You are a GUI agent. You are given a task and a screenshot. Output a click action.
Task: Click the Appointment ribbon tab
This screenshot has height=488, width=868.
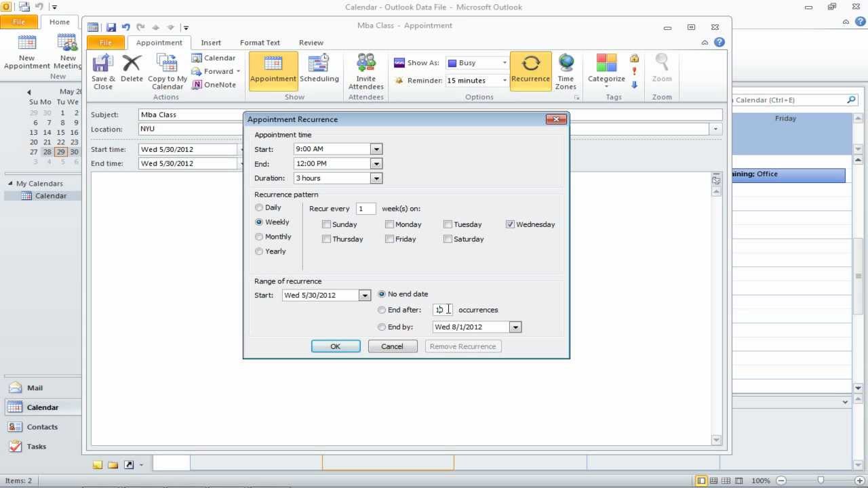(159, 43)
